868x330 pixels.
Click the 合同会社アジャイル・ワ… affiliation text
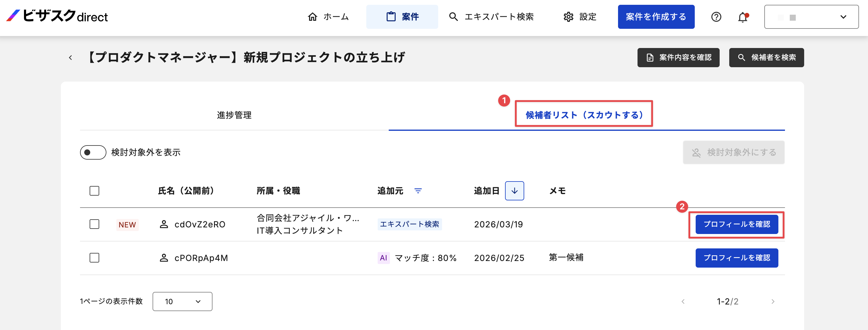click(x=308, y=218)
